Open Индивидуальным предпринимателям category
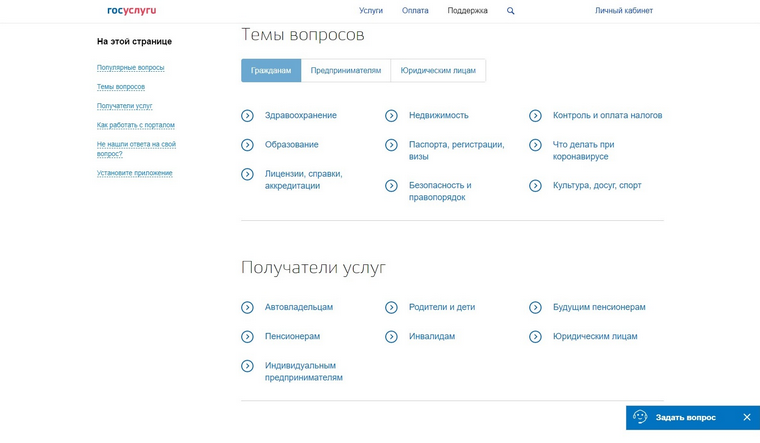 (x=303, y=371)
